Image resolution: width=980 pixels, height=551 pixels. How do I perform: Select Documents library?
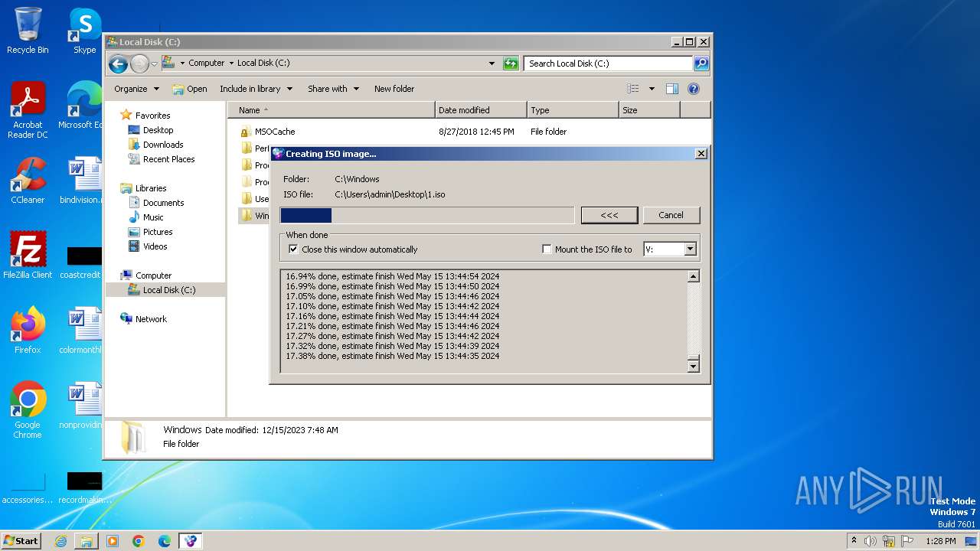pos(163,203)
